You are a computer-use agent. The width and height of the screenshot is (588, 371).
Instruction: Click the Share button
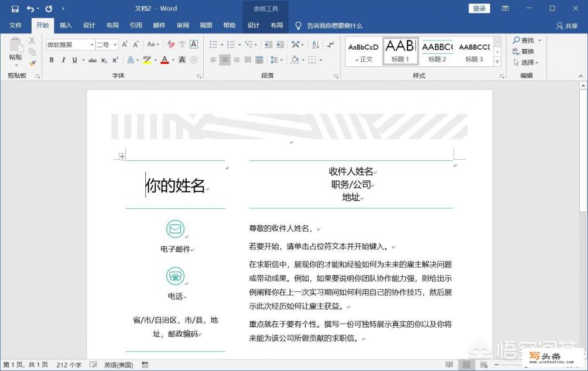pyautogui.click(x=567, y=26)
